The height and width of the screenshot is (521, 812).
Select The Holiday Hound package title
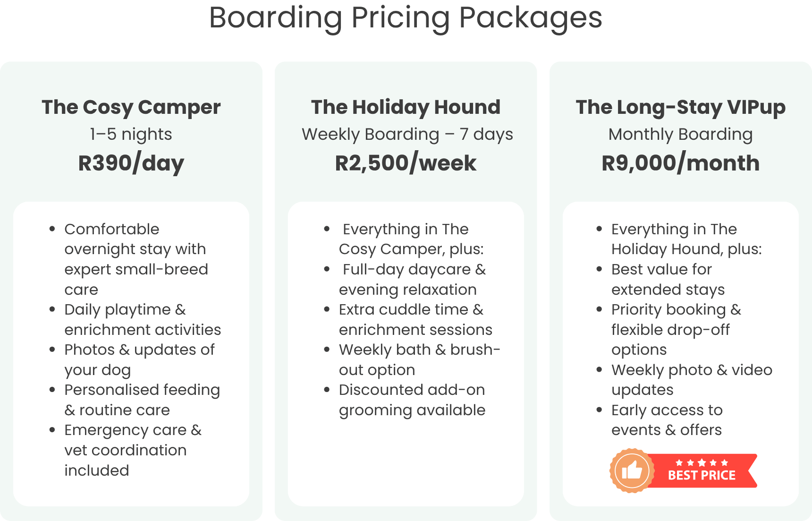coord(406,107)
